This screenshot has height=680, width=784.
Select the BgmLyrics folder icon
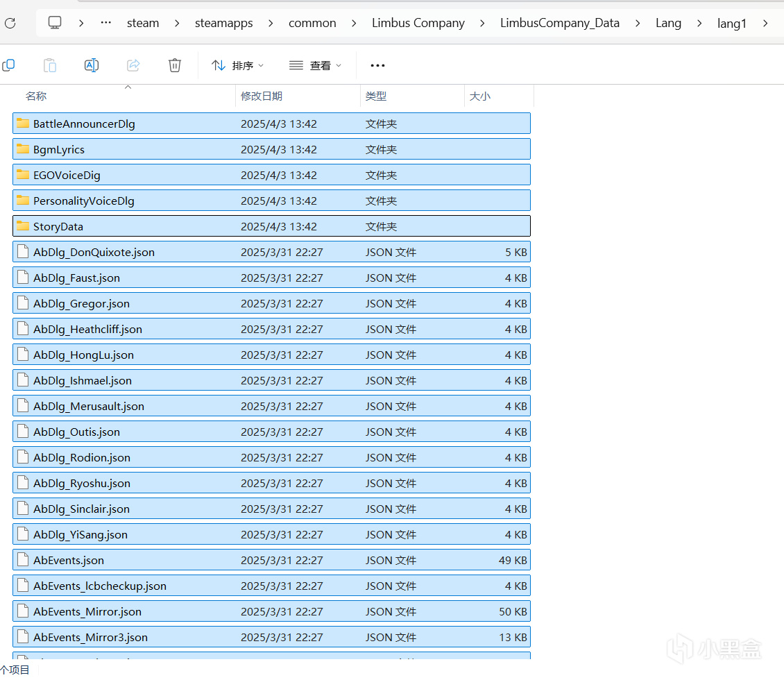[22, 148]
